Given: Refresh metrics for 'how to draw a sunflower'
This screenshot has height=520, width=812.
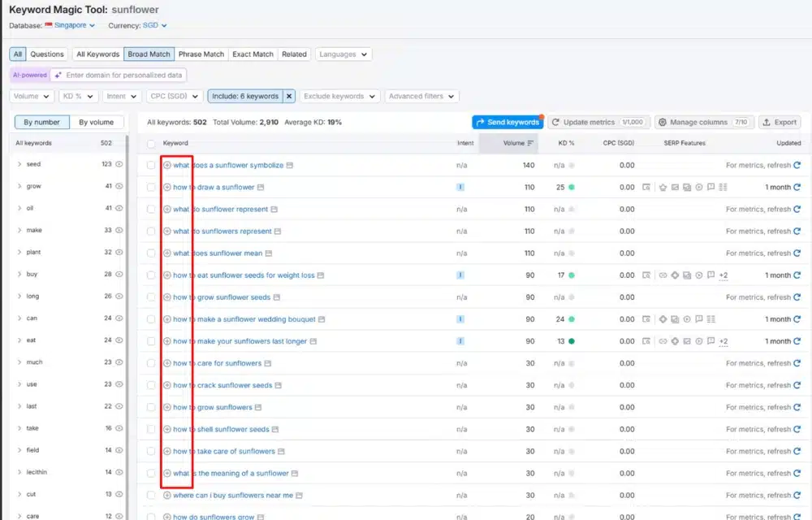Looking at the screenshot, I should click(797, 187).
